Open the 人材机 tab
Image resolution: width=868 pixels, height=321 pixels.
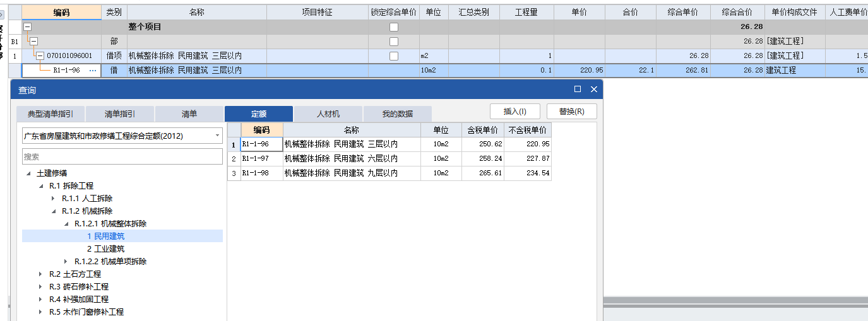click(328, 114)
